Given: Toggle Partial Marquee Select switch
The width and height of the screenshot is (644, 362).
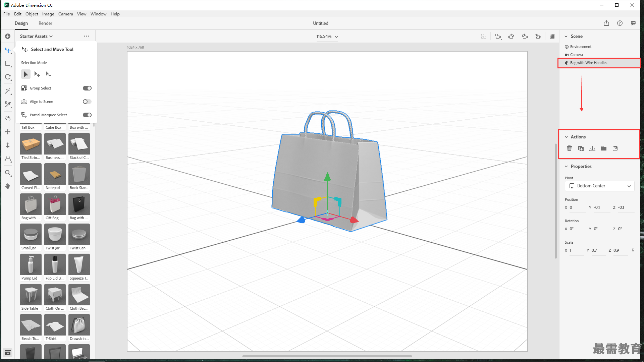Looking at the screenshot, I should pyautogui.click(x=87, y=115).
